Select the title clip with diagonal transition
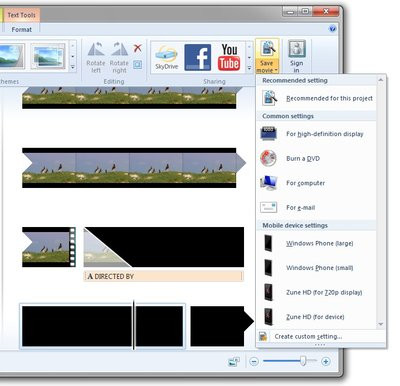The height and width of the screenshot is (386, 400). click(x=164, y=247)
